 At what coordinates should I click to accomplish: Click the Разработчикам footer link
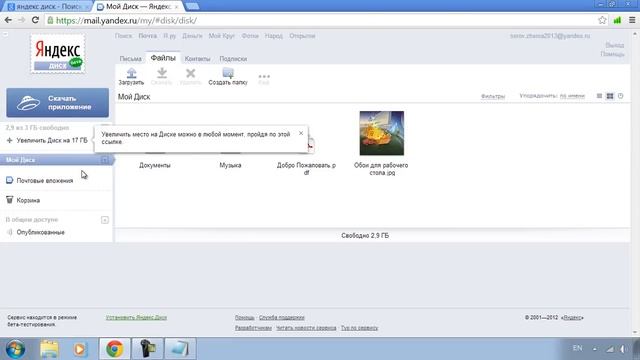[253, 328]
